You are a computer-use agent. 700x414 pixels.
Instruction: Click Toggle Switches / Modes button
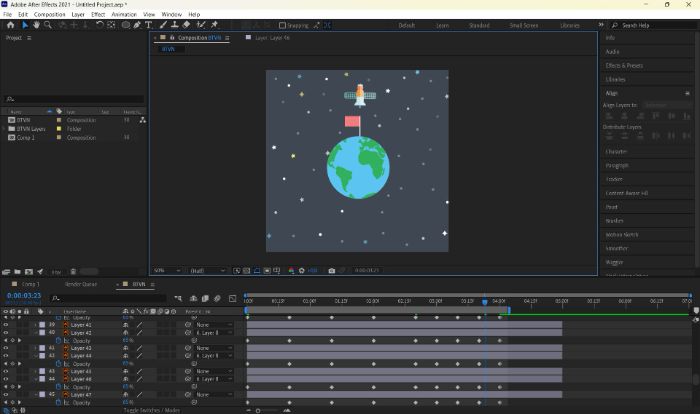(152, 410)
